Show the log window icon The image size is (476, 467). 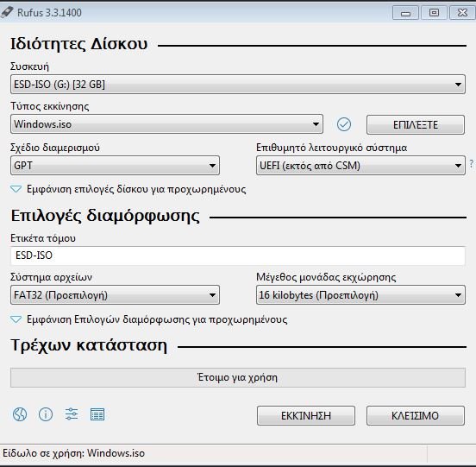click(x=97, y=414)
